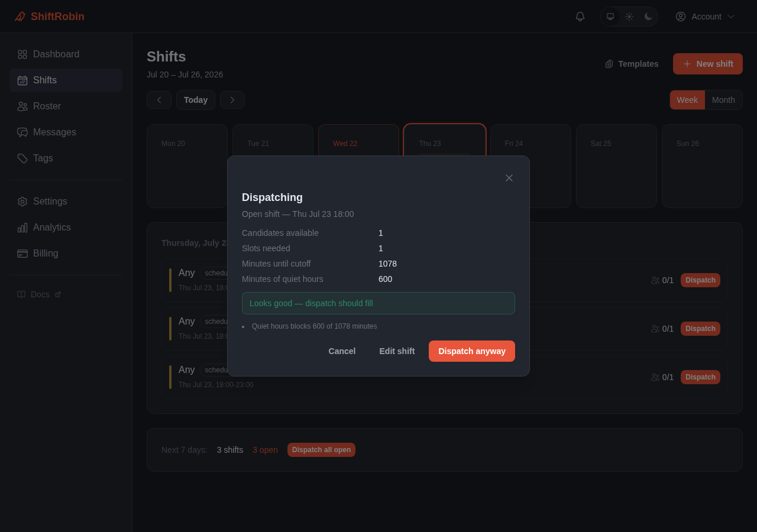
Task: View the Analytics page
Action: pyautogui.click(x=66, y=228)
